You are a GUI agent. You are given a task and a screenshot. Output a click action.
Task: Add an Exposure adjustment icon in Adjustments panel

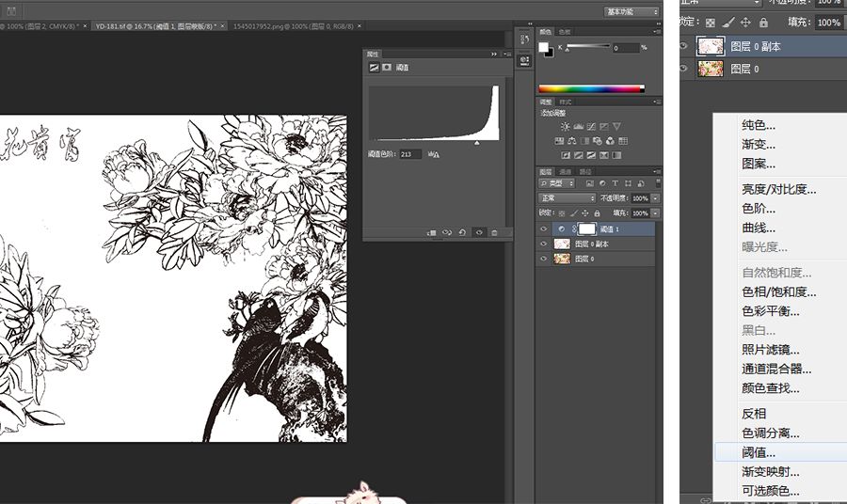[x=604, y=126]
